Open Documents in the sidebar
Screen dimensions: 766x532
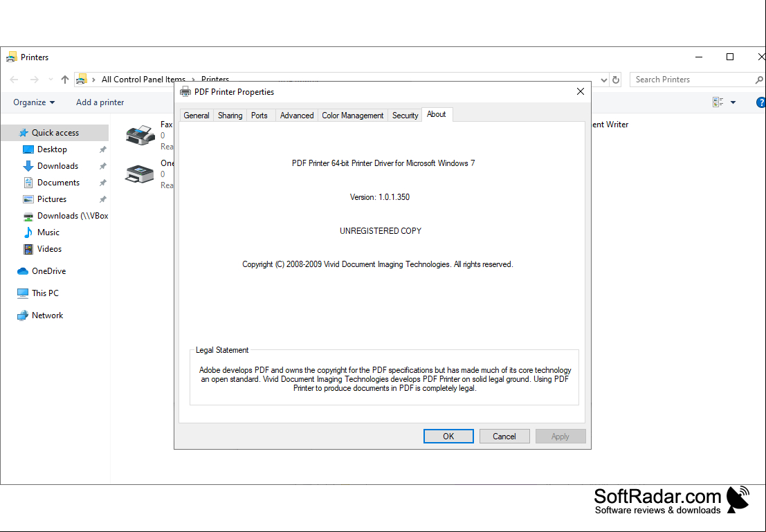click(58, 182)
